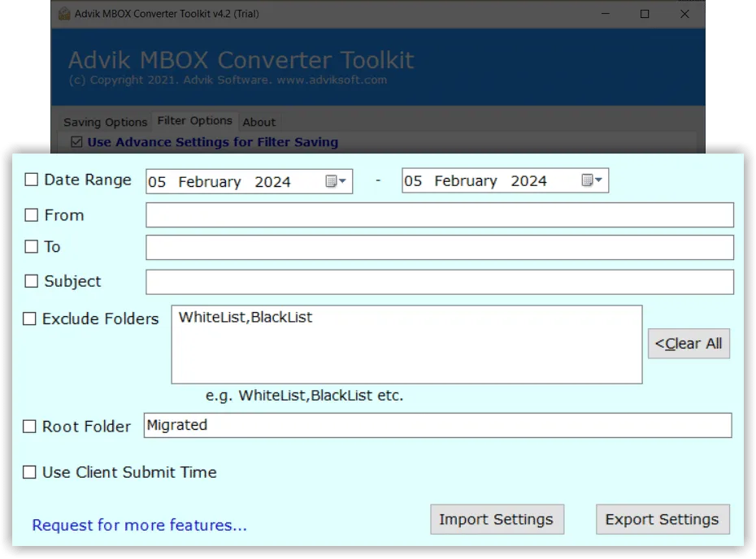The height and width of the screenshot is (559, 756).
Task: Enable the Root Folder checkbox
Action: (30, 427)
